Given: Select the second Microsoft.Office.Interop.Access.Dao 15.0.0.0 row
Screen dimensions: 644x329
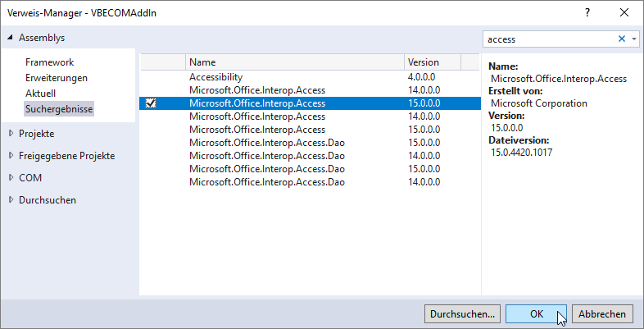Looking at the screenshot, I should coord(310,169).
